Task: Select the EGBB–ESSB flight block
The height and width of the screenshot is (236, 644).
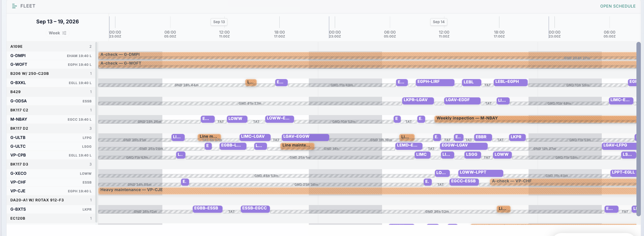Action: [x=208, y=209]
